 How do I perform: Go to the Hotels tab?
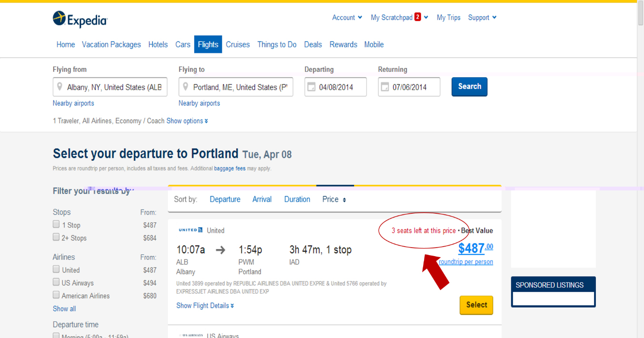158,44
